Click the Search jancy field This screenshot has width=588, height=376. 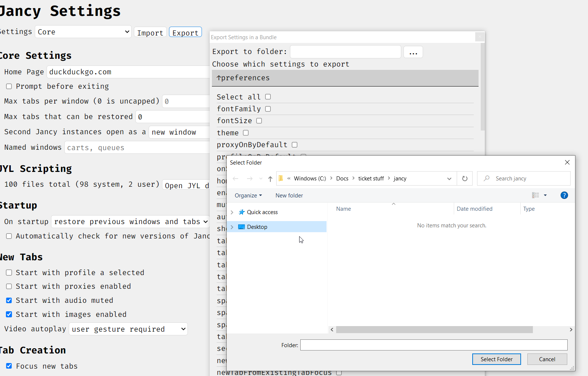coord(524,179)
